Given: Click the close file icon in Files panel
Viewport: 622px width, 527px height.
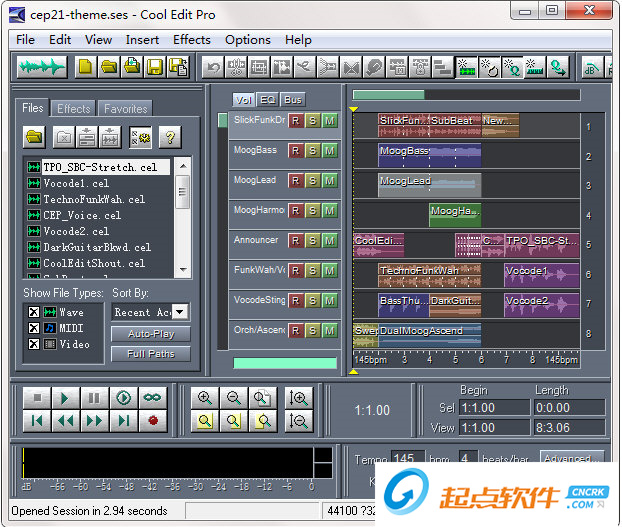Looking at the screenshot, I should (x=63, y=137).
